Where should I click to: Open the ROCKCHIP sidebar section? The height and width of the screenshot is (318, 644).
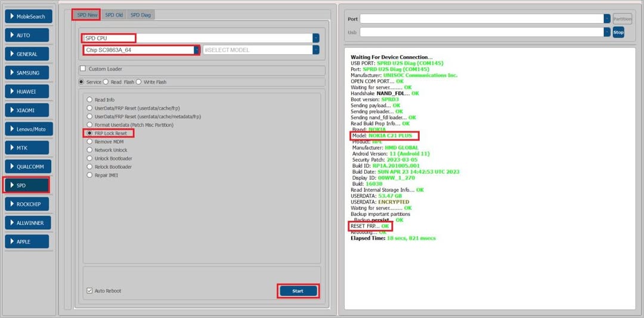point(27,204)
